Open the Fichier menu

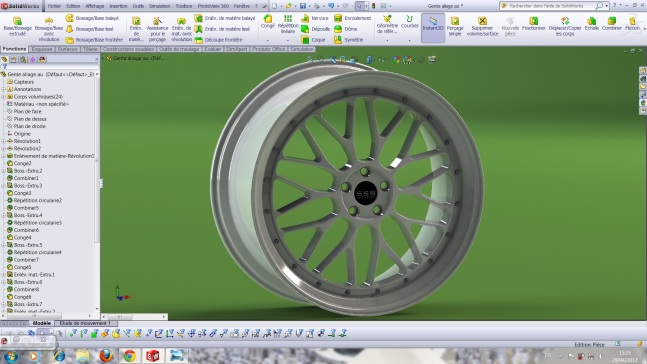[x=54, y=6]
